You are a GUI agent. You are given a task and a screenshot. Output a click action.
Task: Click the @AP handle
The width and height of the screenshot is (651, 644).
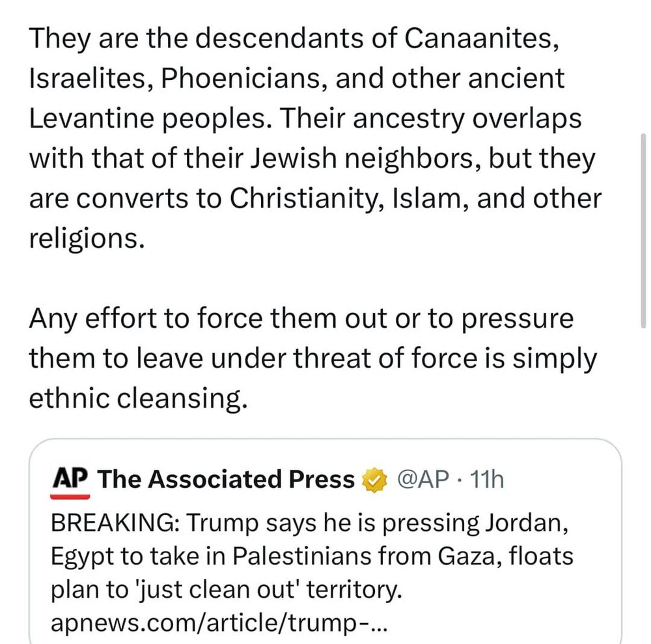(424, 480)
